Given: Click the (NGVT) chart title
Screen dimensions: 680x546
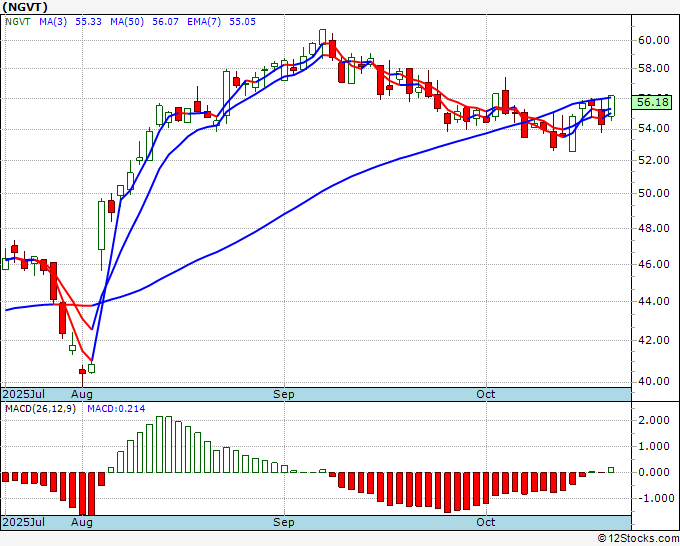Looking at the screenshot, I should point(25,7).
